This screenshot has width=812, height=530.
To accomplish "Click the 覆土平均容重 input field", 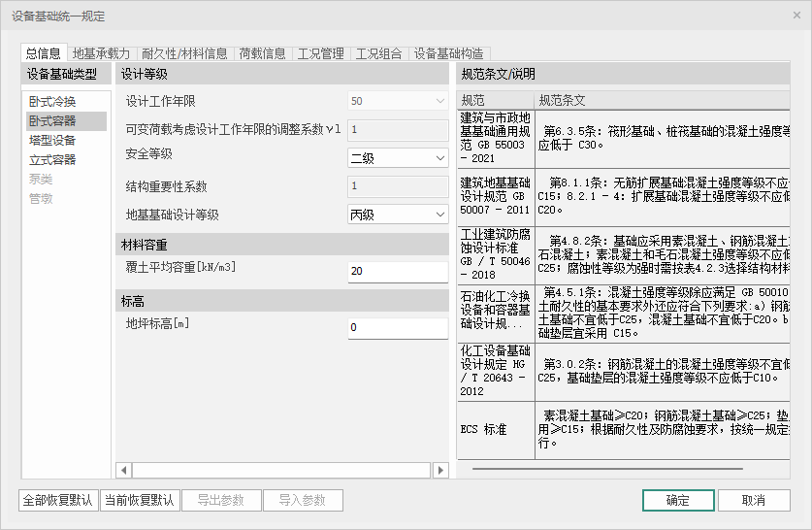I will coord(397,271).
